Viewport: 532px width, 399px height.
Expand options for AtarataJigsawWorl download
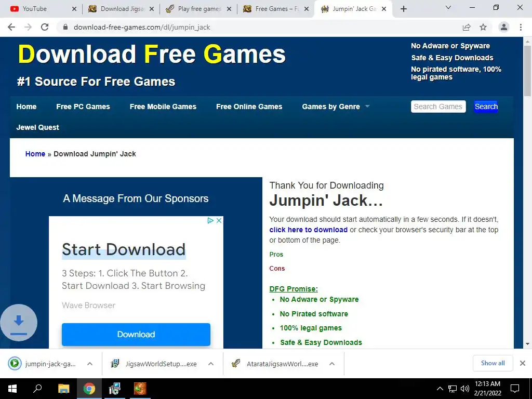[332, 364]
